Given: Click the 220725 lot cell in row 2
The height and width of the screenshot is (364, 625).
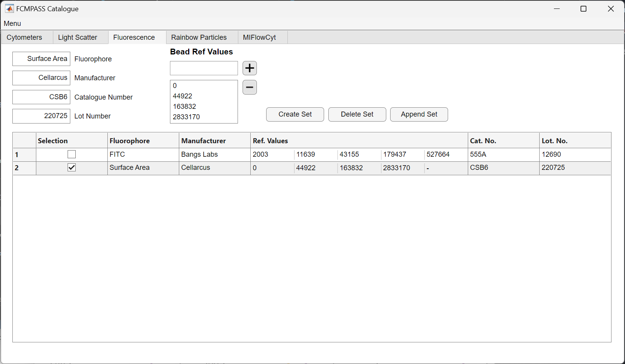Looking at the screenshot, I should (575, 168).
